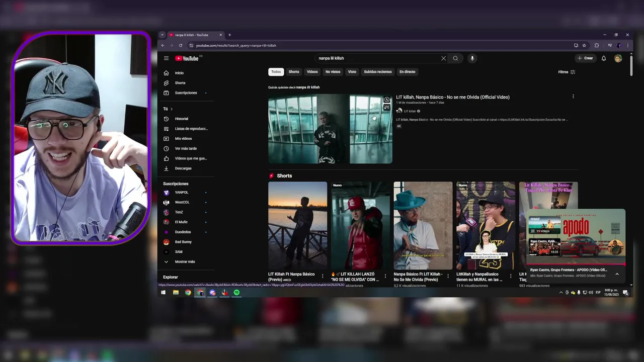The image size is (644, 362).
Task: Open LitKillah y NanpaBasico MURAL short
Action: (486, 226)
